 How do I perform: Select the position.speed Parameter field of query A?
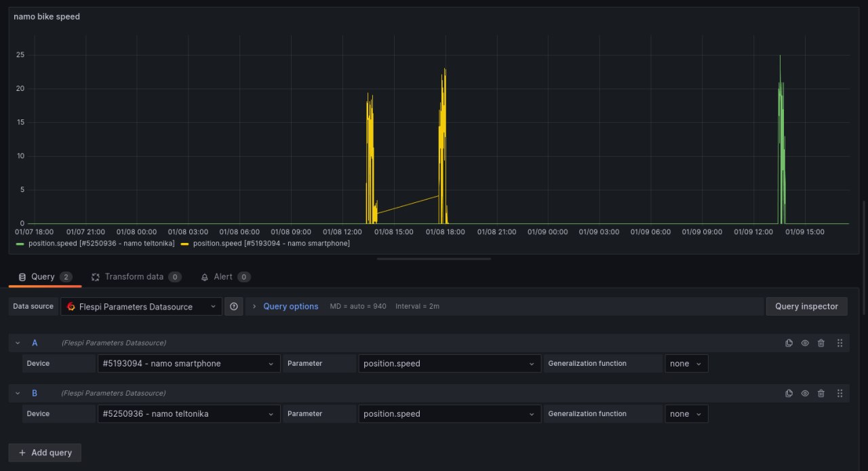click(449, 363)
